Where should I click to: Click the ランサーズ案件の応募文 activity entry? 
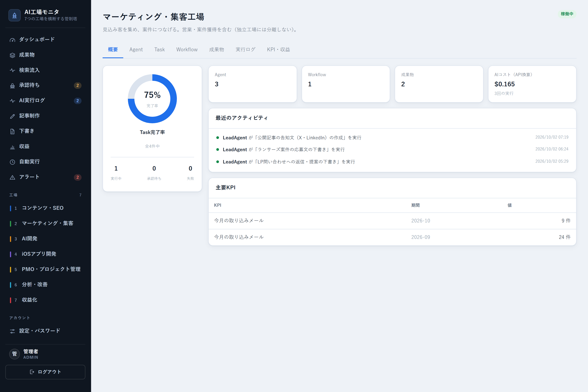[392, 149]
